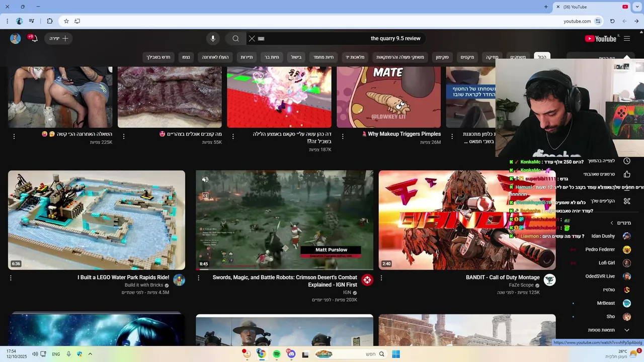
Task: Open the Build it with Bricks channel name
Action: coord(144,285)
